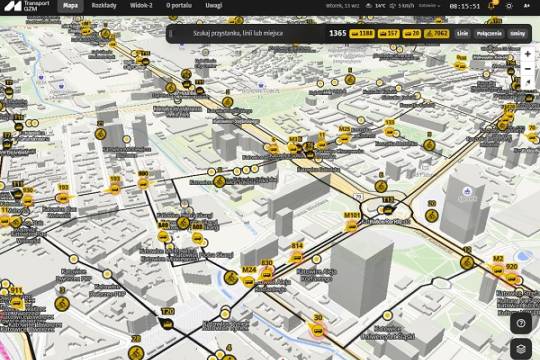Open the Rozkłady menu item
540x360 pixels.
tap(104, 6)
